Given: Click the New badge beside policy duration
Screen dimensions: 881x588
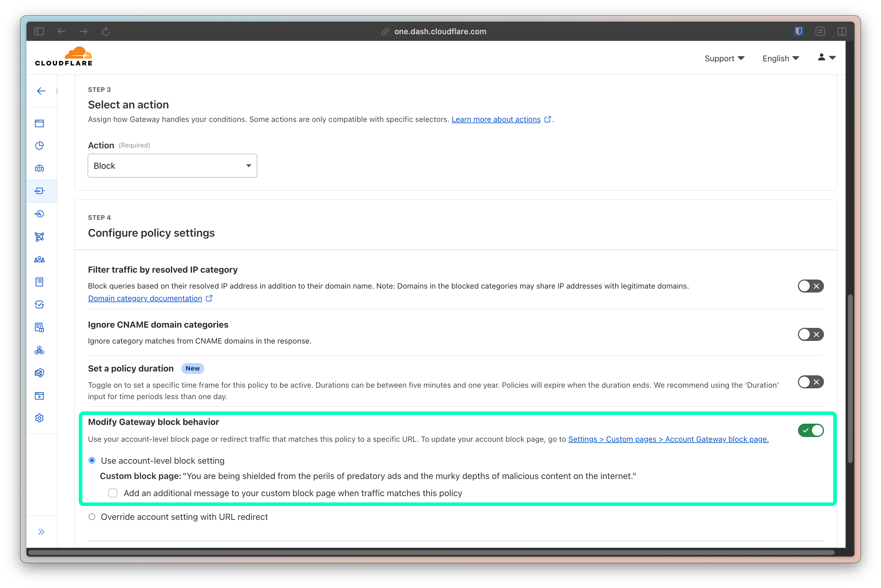Looking at the screenshot, I should point(193,368).
